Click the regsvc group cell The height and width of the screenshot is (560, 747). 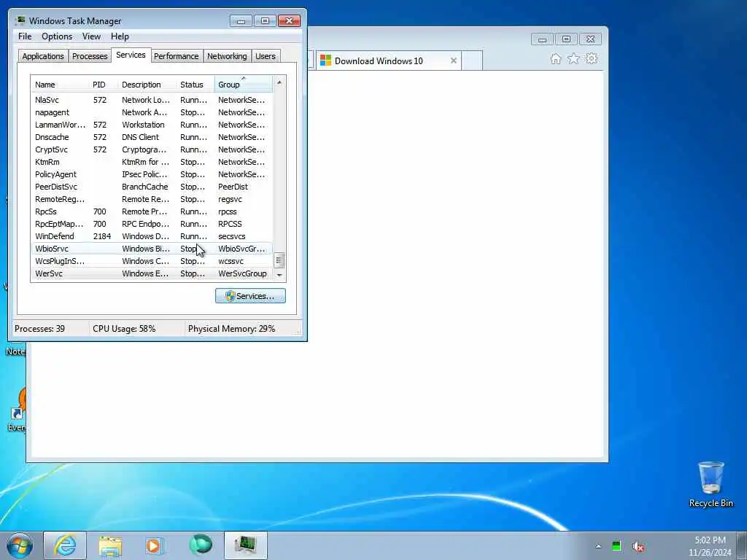click(230, 199)
